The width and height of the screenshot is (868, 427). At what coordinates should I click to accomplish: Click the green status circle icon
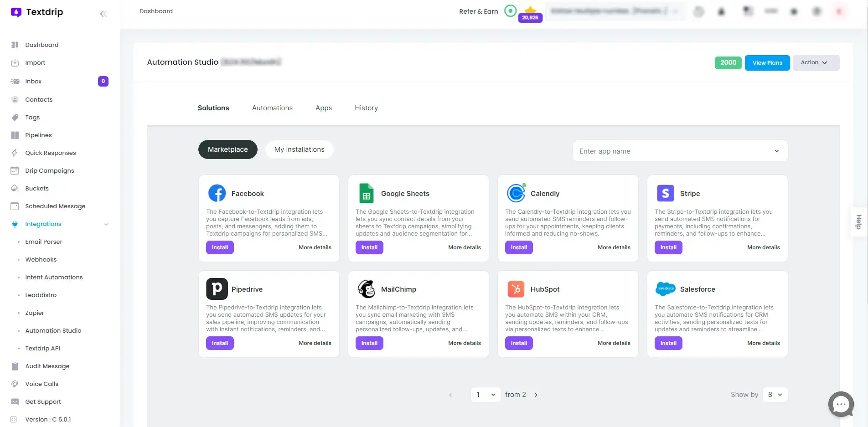[x=510, y=11]
